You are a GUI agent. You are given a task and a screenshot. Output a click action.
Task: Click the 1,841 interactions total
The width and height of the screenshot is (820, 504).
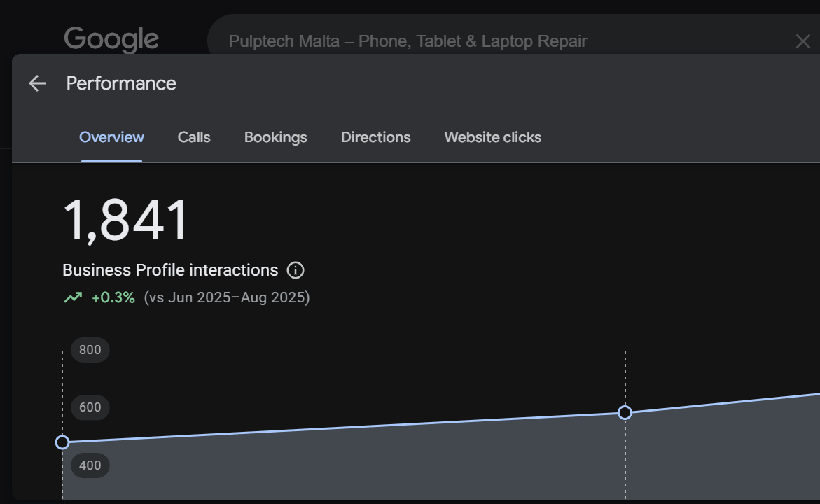pos(125,220)
